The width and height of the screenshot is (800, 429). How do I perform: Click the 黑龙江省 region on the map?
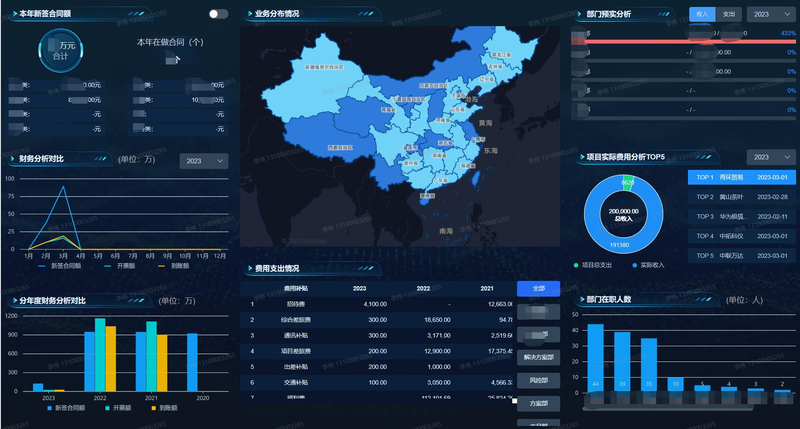pos(510,48)
